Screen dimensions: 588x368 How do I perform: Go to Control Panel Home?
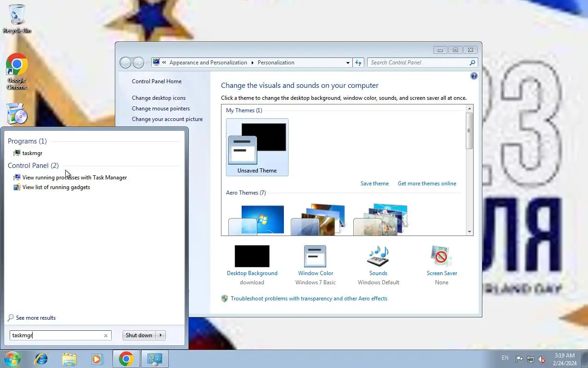coord(157,81)
